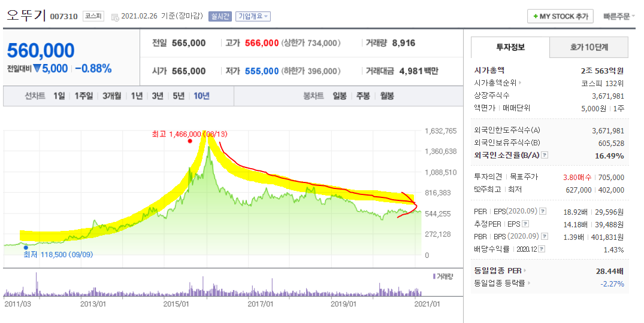Click the 거래량 value 8,916
The width and height of the screenshot is (644, 323).
403,43
